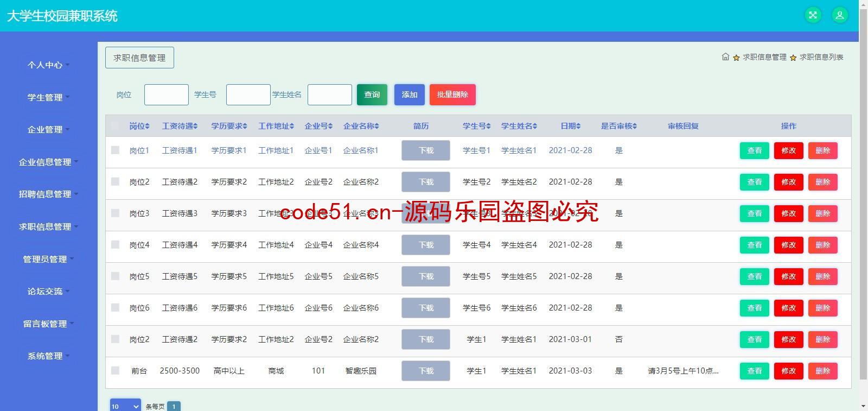Sort table by 是否审核 column
This screenshot has width=868, height=411.
619,126
